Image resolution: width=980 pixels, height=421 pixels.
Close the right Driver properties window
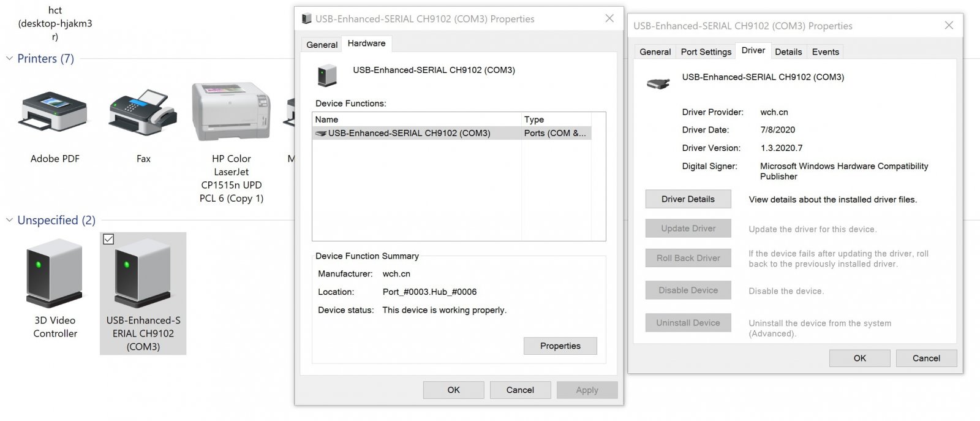[949, 25]
